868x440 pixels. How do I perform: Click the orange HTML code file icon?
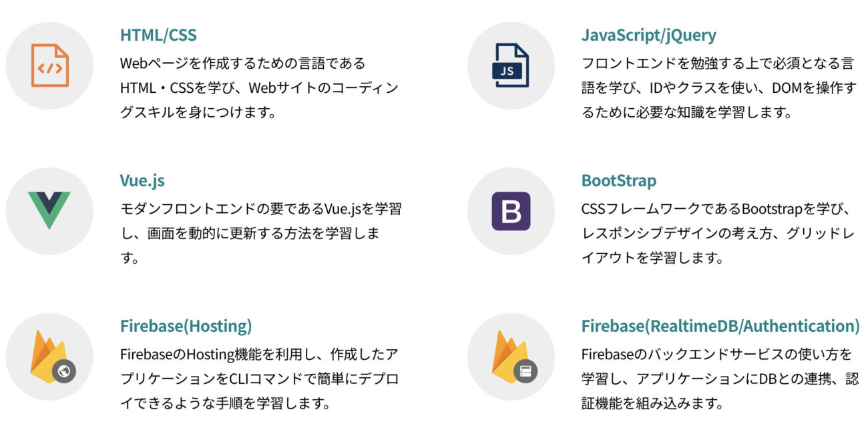49,65
